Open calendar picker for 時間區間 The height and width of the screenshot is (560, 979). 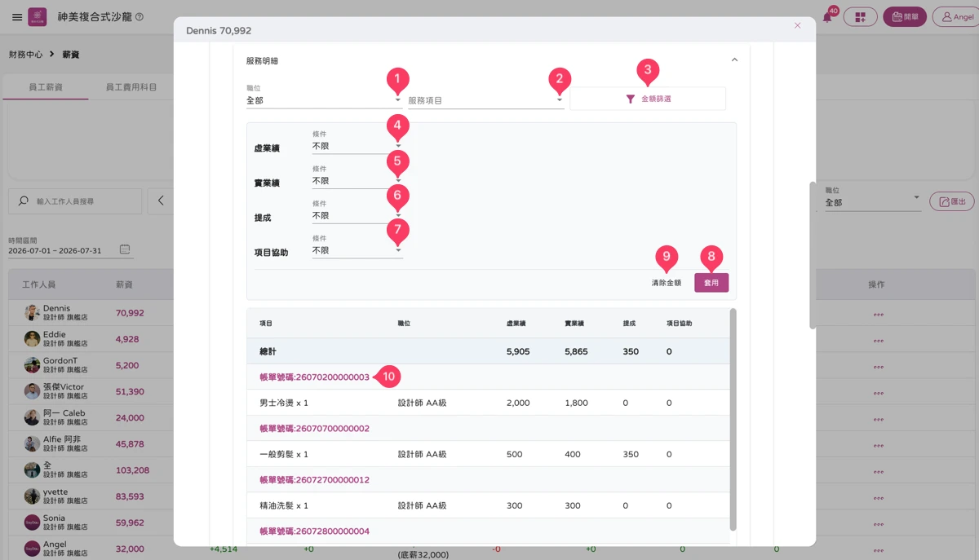[x=125, y=249]
